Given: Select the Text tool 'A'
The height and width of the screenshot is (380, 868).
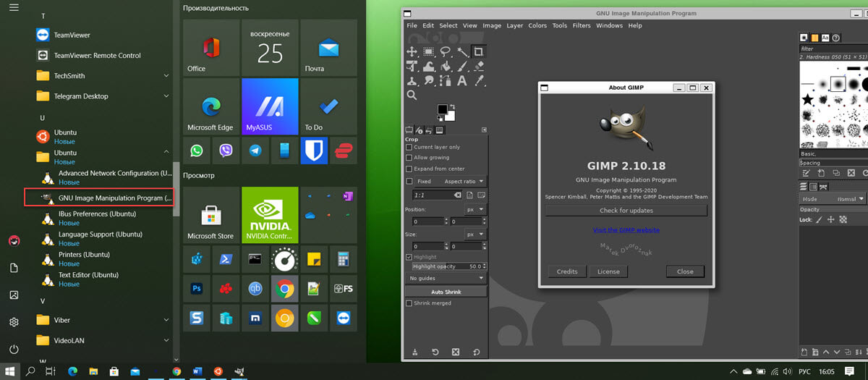Looking at the screenshot, I should pyautogui.click(x=461, y=80).
